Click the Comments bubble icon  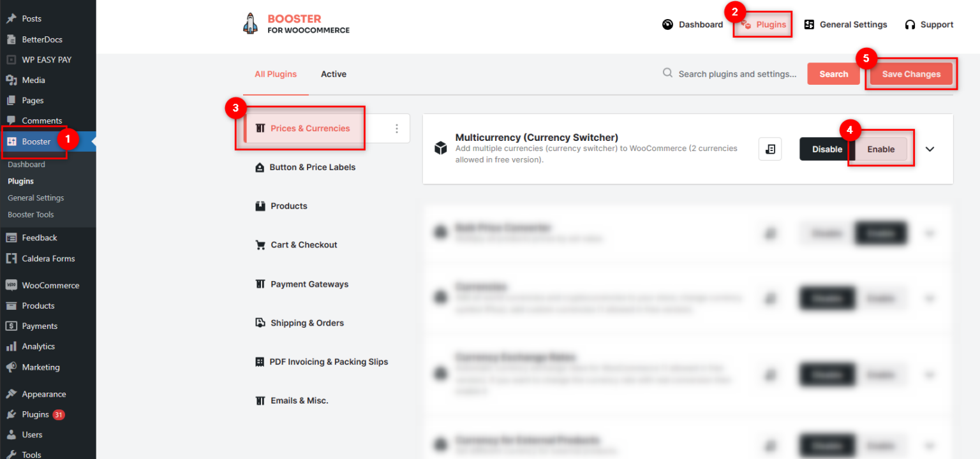click(11, 120)
